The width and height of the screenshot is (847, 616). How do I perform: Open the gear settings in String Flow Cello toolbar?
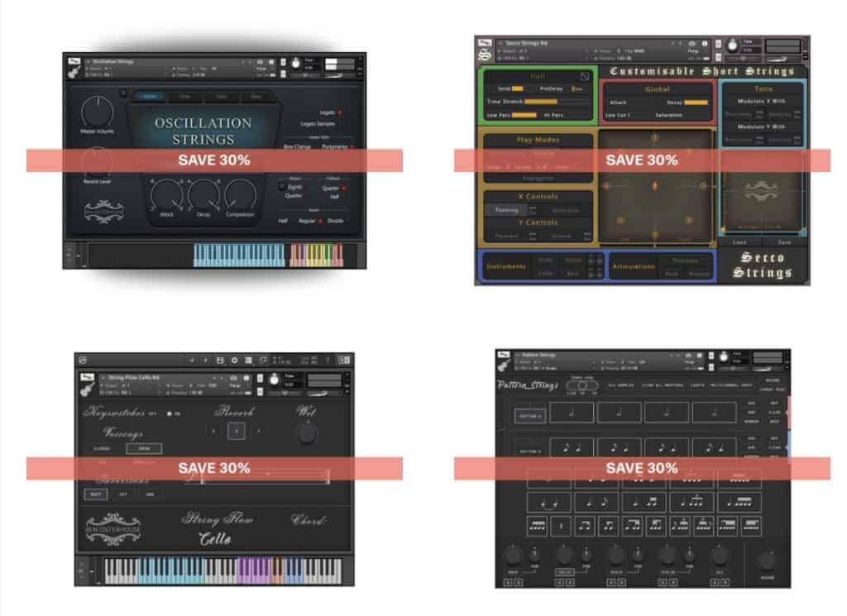coord(234,361)
